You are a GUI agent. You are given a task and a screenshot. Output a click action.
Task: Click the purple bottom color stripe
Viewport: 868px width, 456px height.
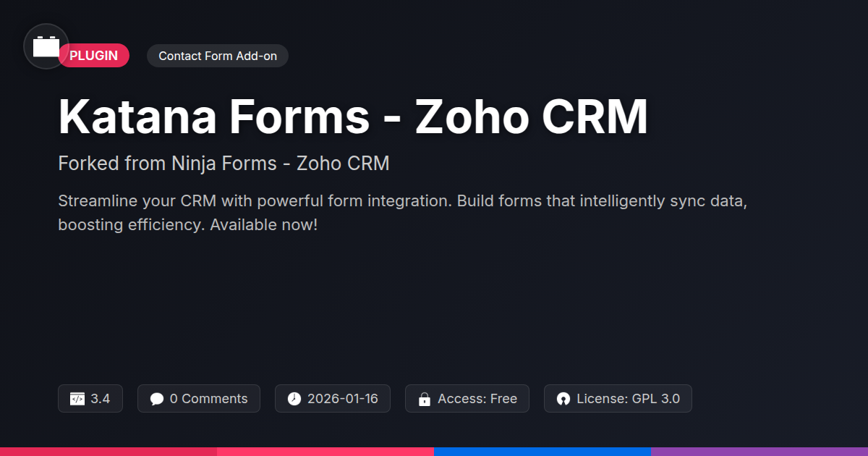[x=759, y=452]
